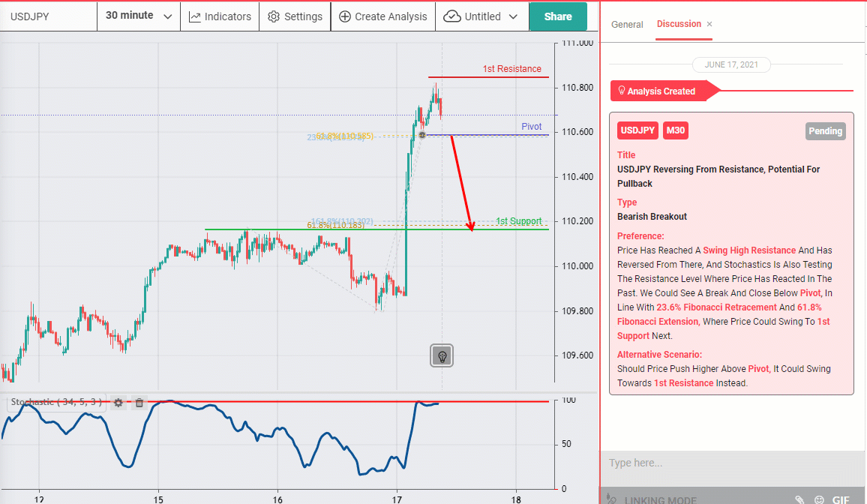
Task: Click the 1st Support label on the chart
Action: [518, 221]
